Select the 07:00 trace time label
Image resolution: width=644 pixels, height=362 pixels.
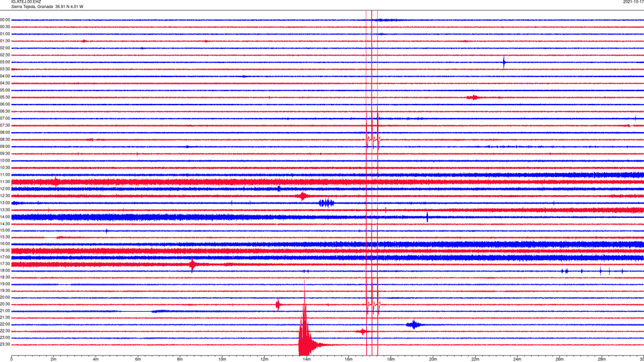point(5,118)
